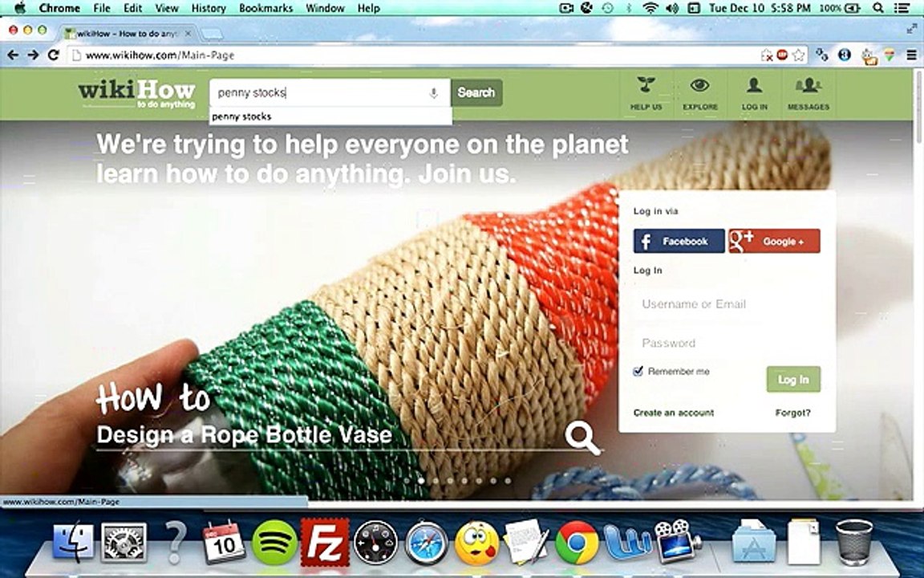Open the Explore eye icon
Screen dimensions: 924x578
pyautogui.click(x=700, y=93)
